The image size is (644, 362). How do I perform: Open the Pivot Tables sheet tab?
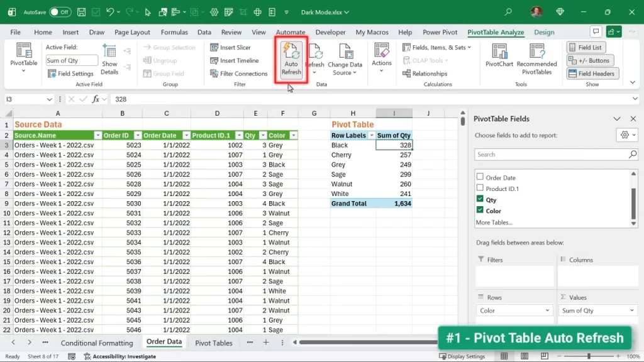click(214, 343)
